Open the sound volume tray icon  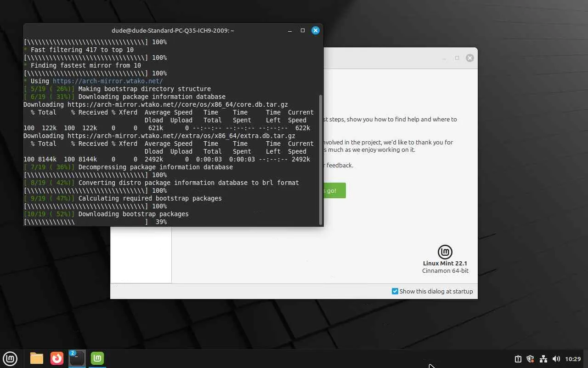[x=556, y=359]
